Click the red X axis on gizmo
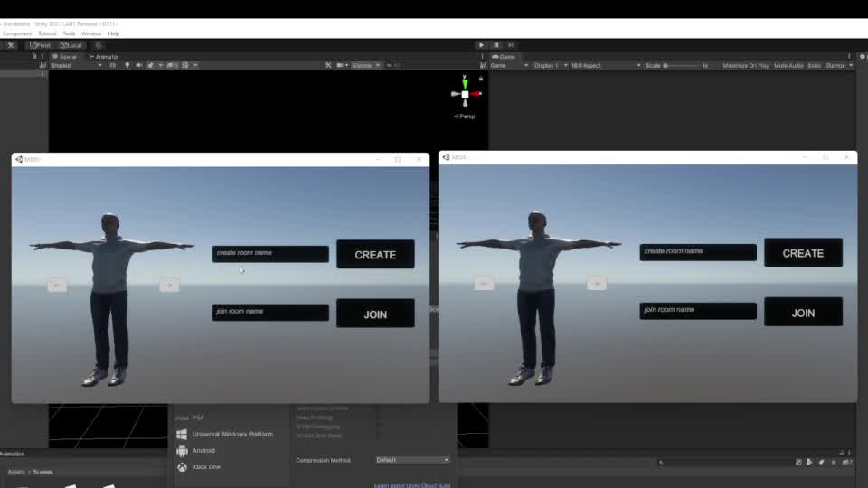Image resolution: width=868 pixels, height=488 pixels. point(476,94)
